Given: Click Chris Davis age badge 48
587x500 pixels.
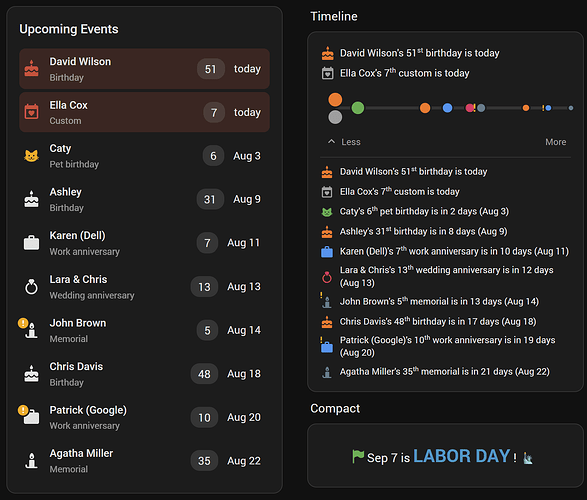Looking at the screenshot, I should (x=204, y=374).
